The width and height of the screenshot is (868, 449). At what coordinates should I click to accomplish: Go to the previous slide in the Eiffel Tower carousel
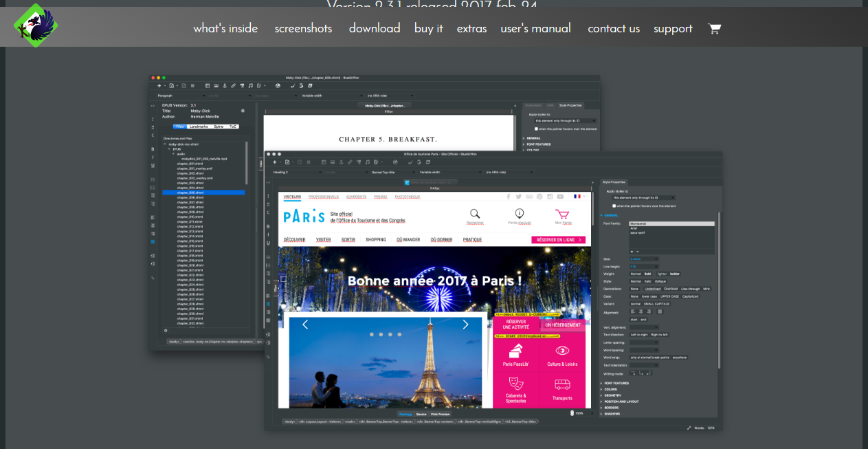[x=305, y=325]
